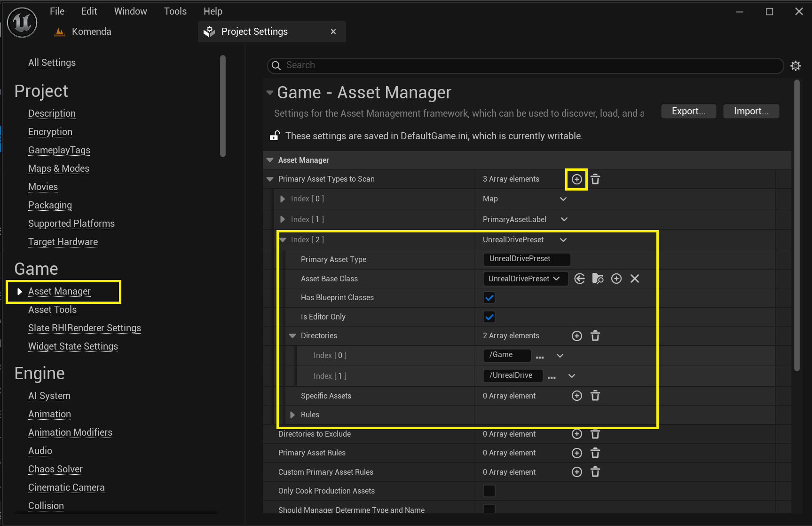The image size is (812, 526).
Task: Click the settings gear icon beside Search
Action: (x=796, y=66)
